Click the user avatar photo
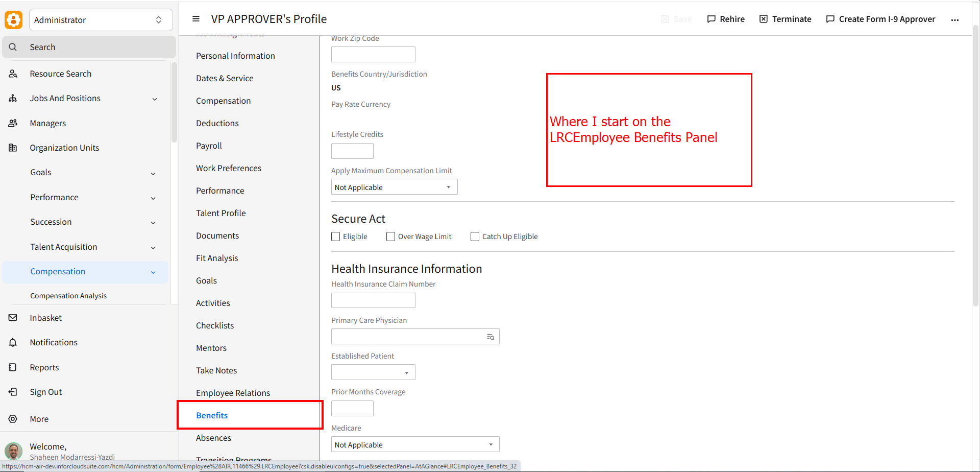Screen dimensions: 980x472 point(14,452)
